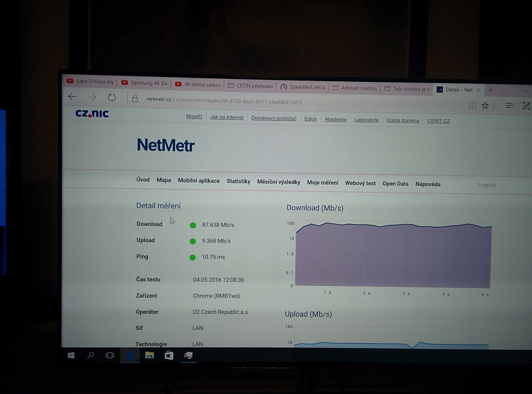The width and height of the screenshot is (532, 394).
Task: Click the 9.368 Mb/s upload value
Action: 216,241
